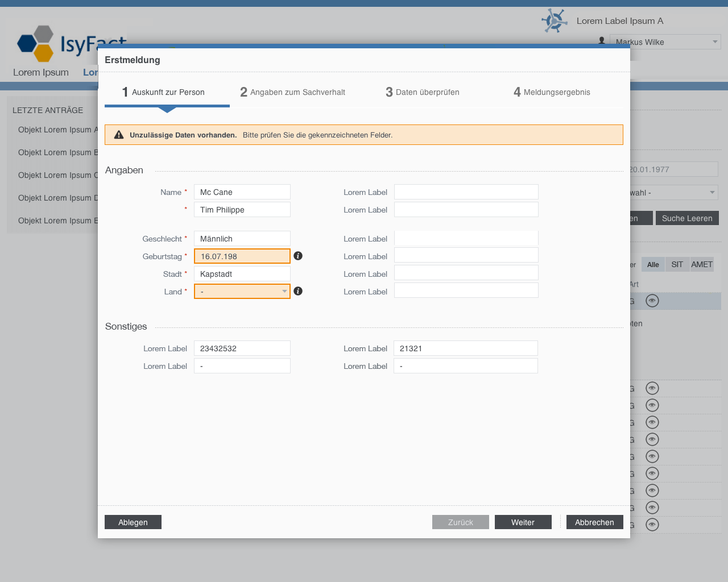The image size is (728, 582).
Task: Select the SIT filter toggle
Action: (x=677, y=265)
